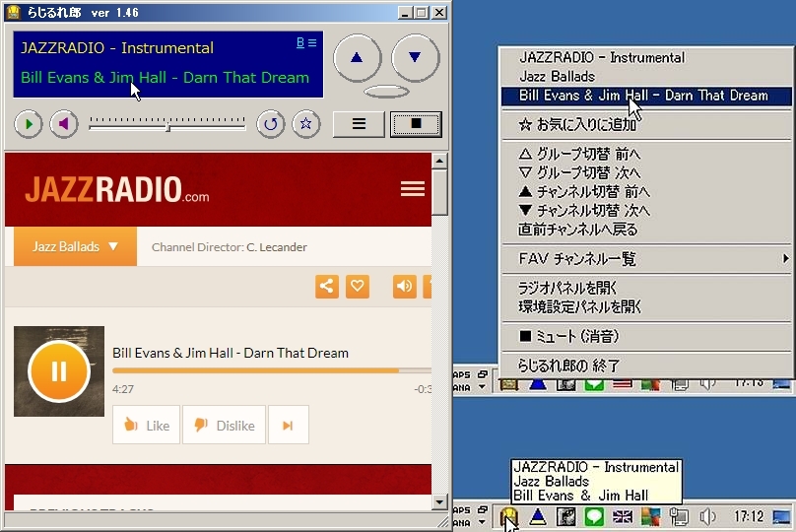The image size is (796, 532).
Task: Expand the Jazz Ballads channel dropdown
Action: (x=75, y=246)
